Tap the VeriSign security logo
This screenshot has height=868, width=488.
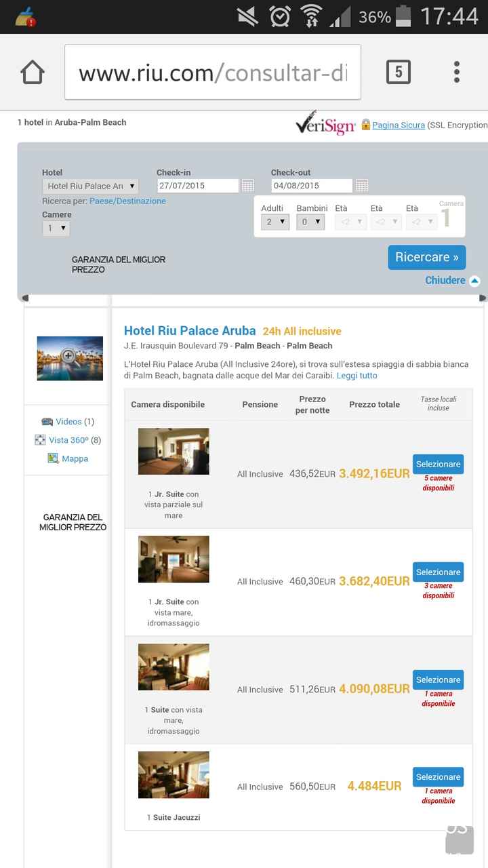tap(325, 125)
